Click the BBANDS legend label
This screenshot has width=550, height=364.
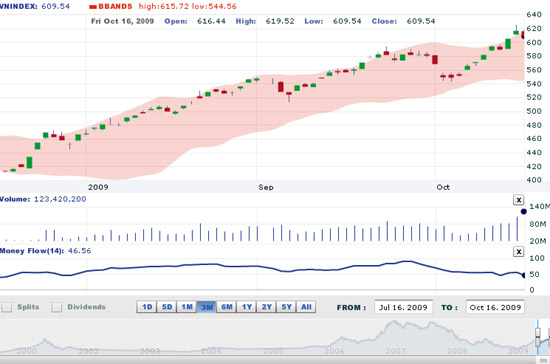pos(112,6)
